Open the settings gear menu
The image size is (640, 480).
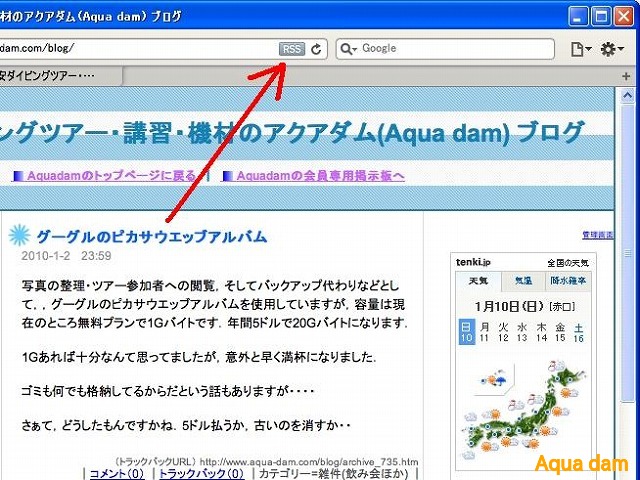pyautogui.click(x=611, y=49)
